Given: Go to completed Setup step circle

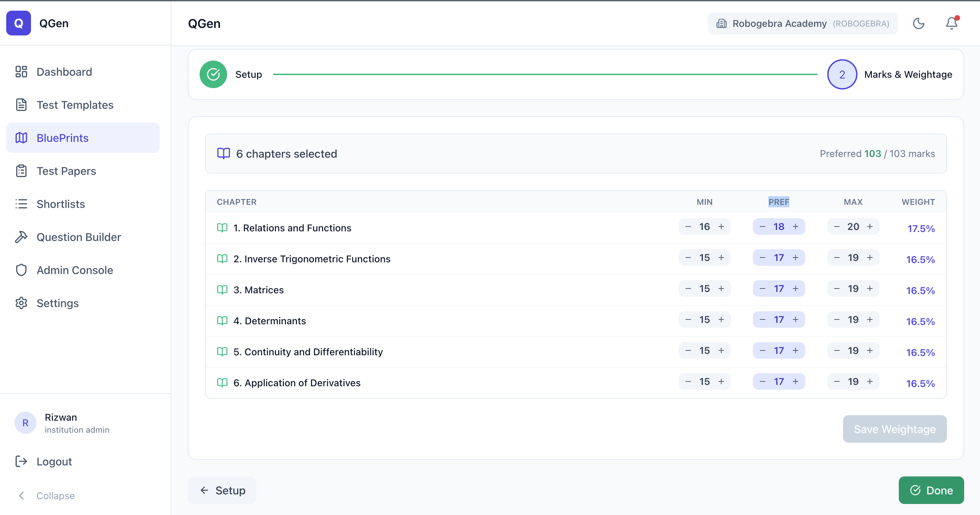Looking at the screenshot, I should click(213, 74).
